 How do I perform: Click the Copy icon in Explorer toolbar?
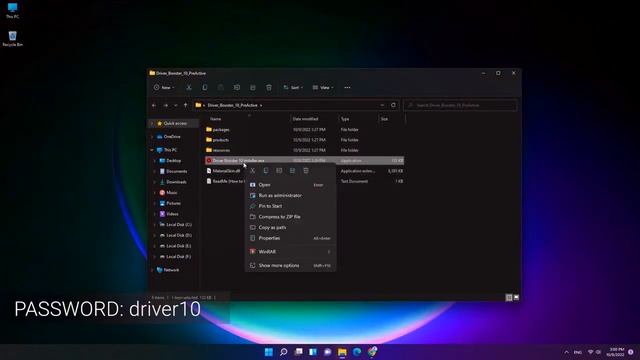[x=204, y=87]
